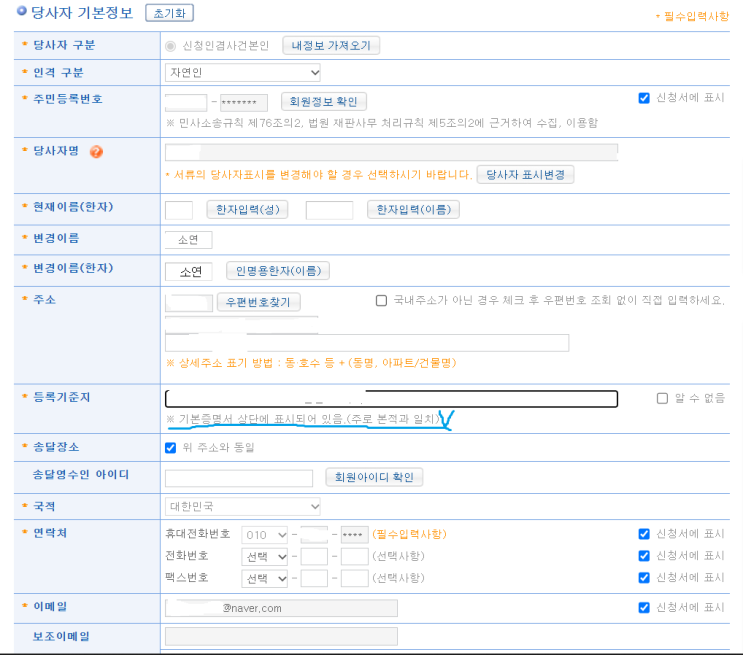Click 우편번호찾기 button

point(258,302)
